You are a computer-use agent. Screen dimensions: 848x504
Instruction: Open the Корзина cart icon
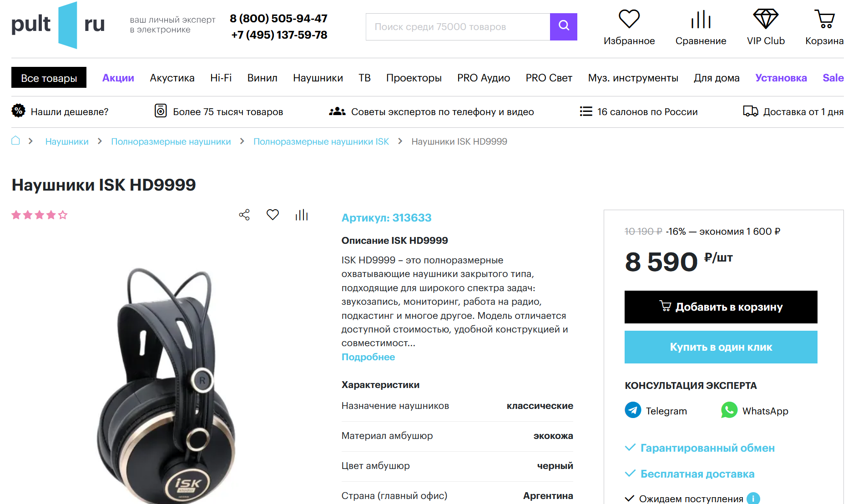pyautogui.click(x=824, y=19)
